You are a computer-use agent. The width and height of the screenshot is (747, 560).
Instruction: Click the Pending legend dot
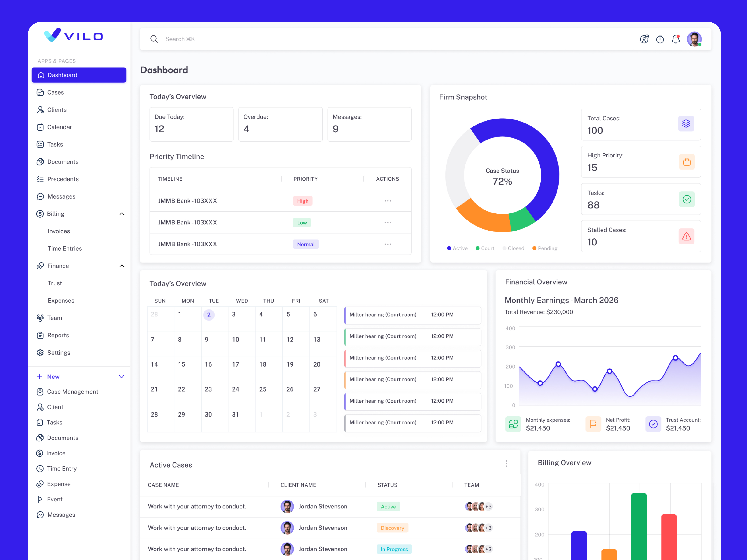534,248
